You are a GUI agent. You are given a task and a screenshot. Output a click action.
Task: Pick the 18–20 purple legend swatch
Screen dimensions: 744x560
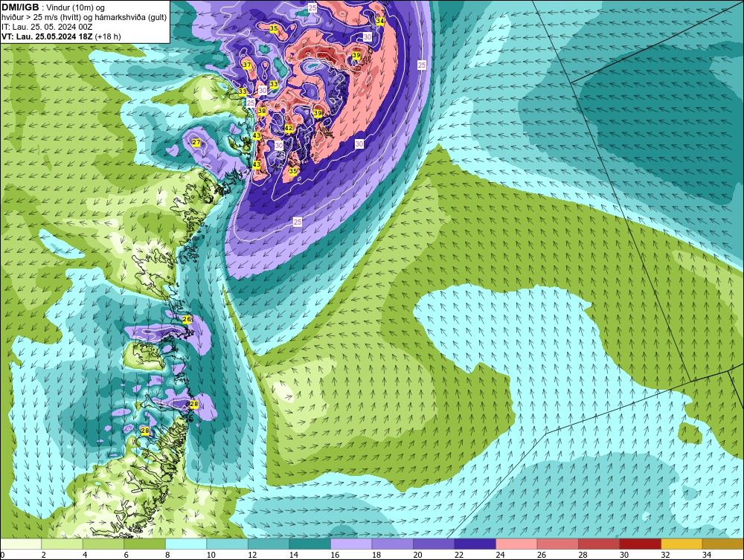(392, 544)
